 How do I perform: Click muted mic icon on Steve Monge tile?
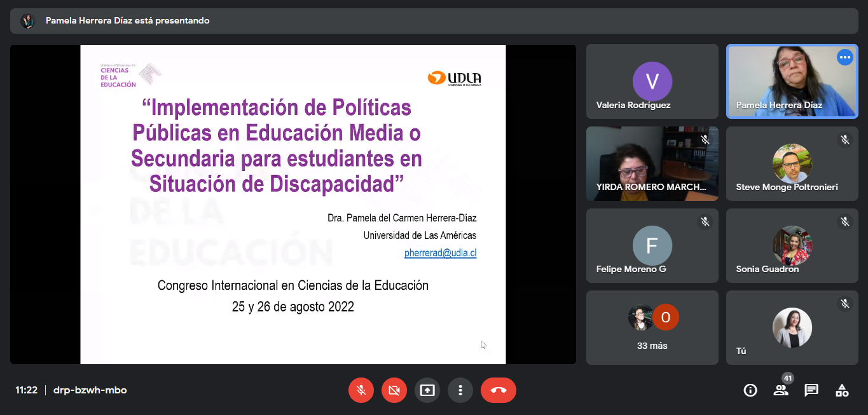click(844, 140)
